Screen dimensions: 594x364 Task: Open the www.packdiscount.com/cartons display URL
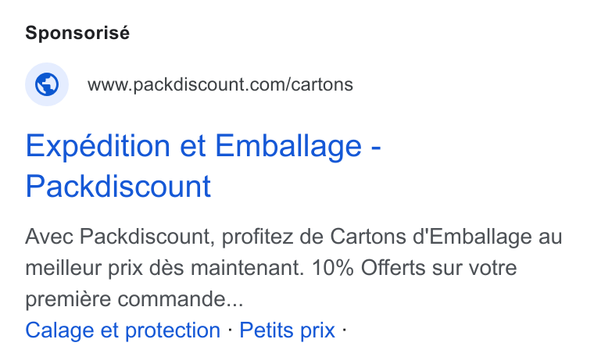(x=220, y=84)
